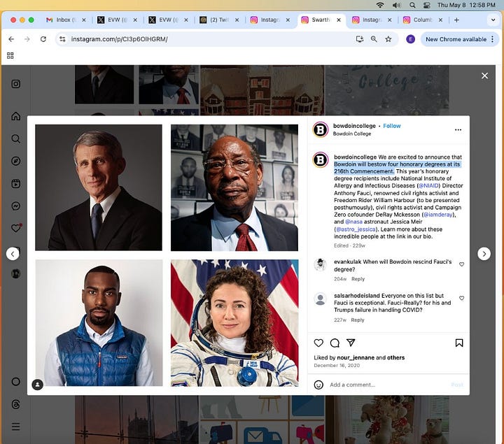504x444 pixels.
Task: Open hamburger More menu in sidebar
Action: point(15,427)
